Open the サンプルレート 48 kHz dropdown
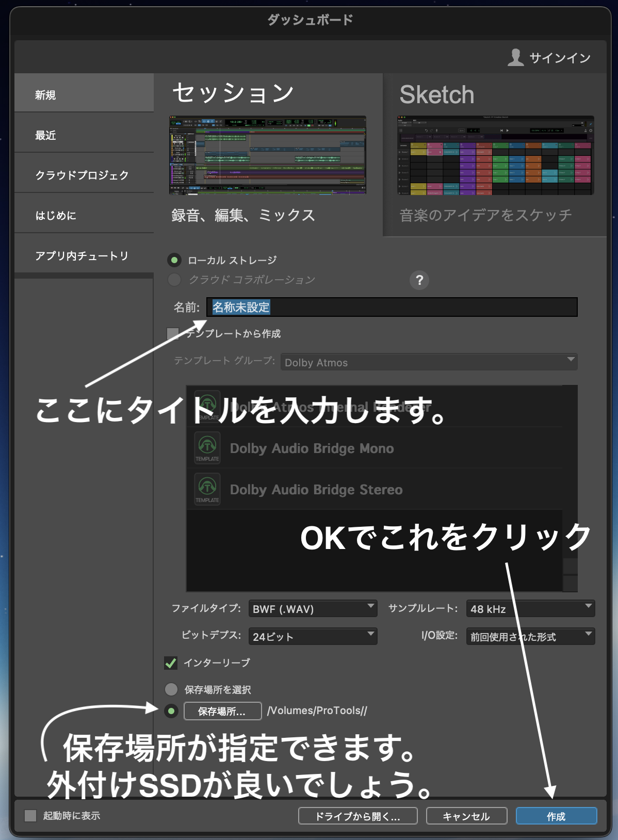Screen dimensions: 618x840 click(530, 609)
